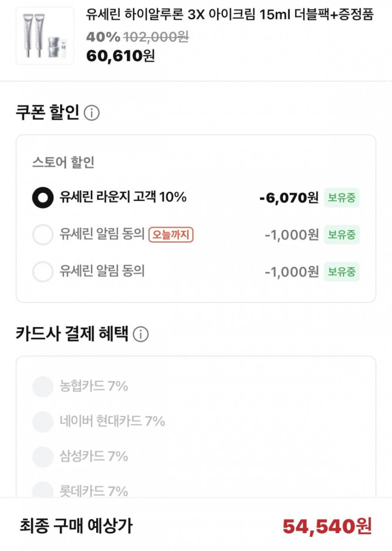Tap the info icon beside 카드사 결제 혜택
Viewport: 392px width, 551px height.
click(x=141, y=334)
